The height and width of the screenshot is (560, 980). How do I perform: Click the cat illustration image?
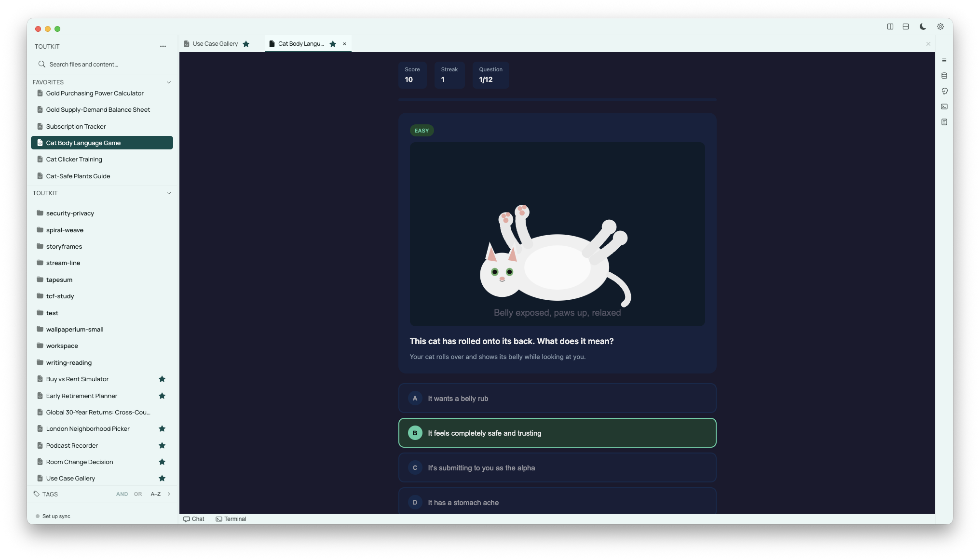coord(557,234)
